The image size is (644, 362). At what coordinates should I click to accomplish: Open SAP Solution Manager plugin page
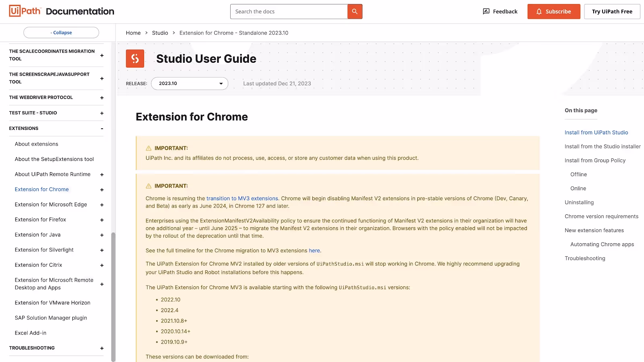coord(51,318)
